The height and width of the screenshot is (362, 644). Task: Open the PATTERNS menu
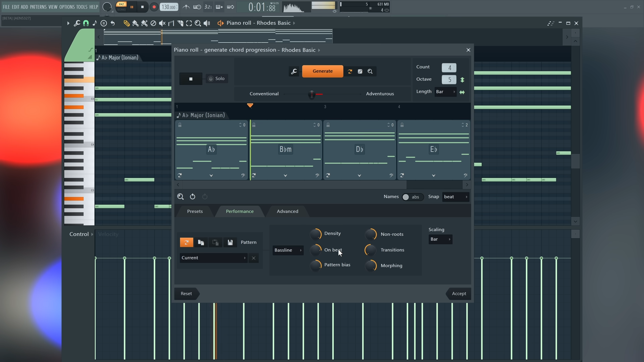click(38, 7)
